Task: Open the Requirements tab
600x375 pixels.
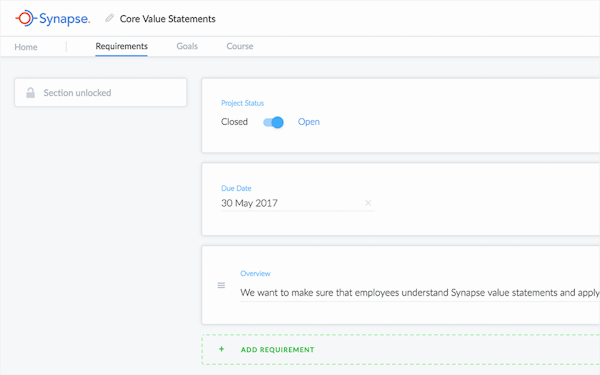Action: click(121, 46)
